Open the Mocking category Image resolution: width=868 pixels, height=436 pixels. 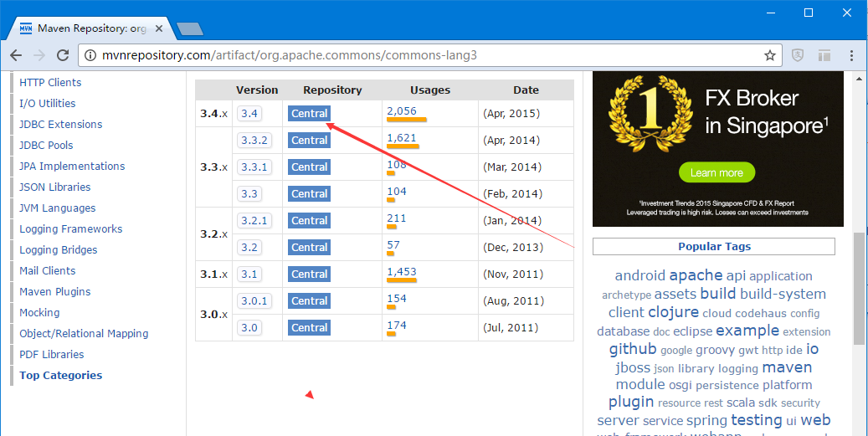coord(39,313)
